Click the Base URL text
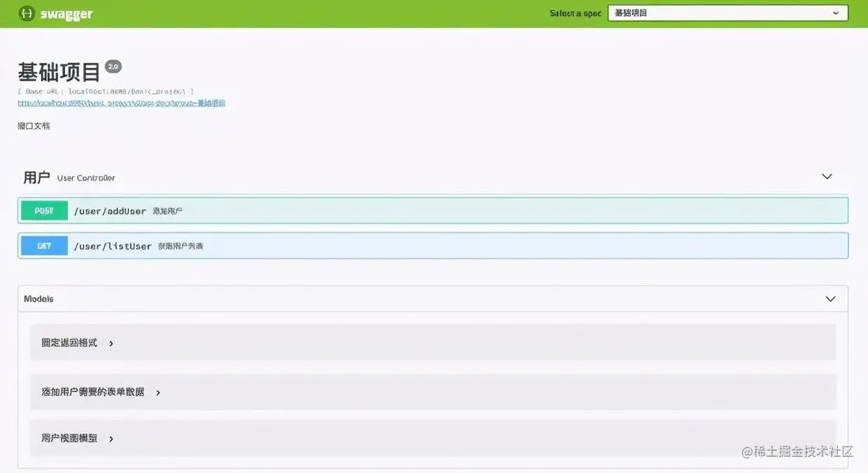 pyautogui.click(x=106, y=91)
